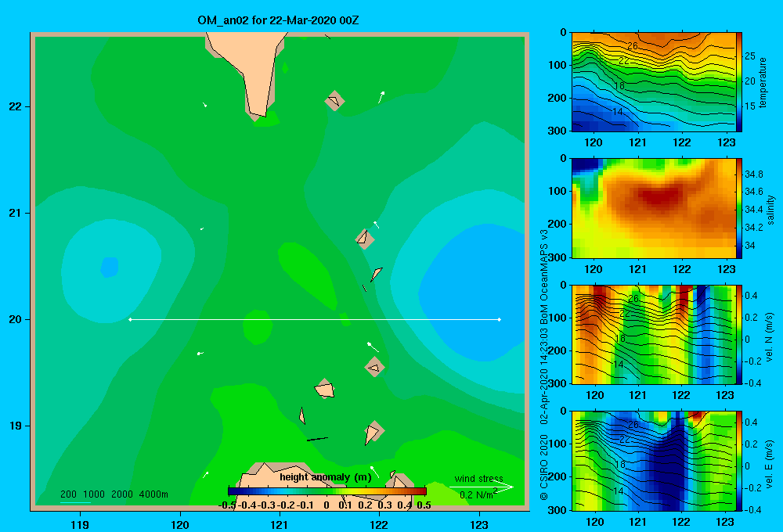Click the salinity colorbar beside the second panel
The width and height of the screenshot is (783, 532).
[739, 208]
